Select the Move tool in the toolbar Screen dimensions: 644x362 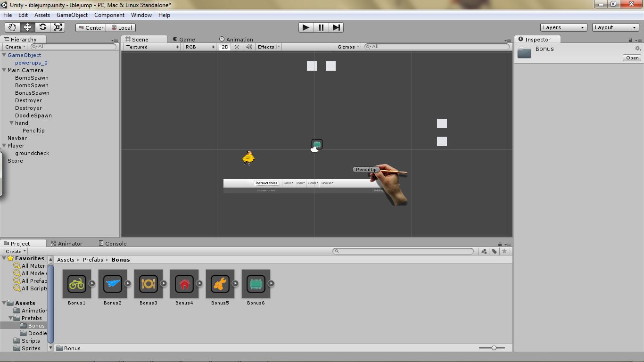tap(27, 27)
